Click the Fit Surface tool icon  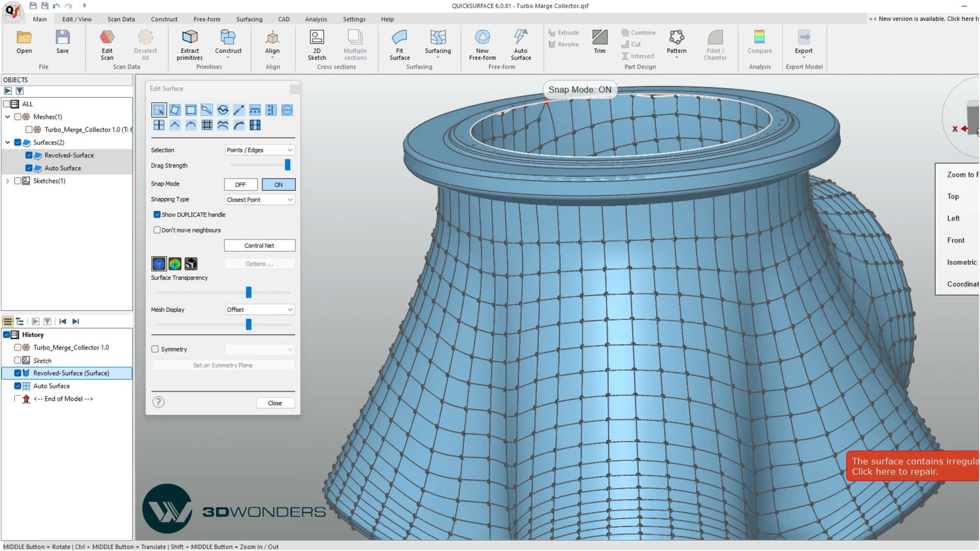pyautogui.click(x=399, y=39)
